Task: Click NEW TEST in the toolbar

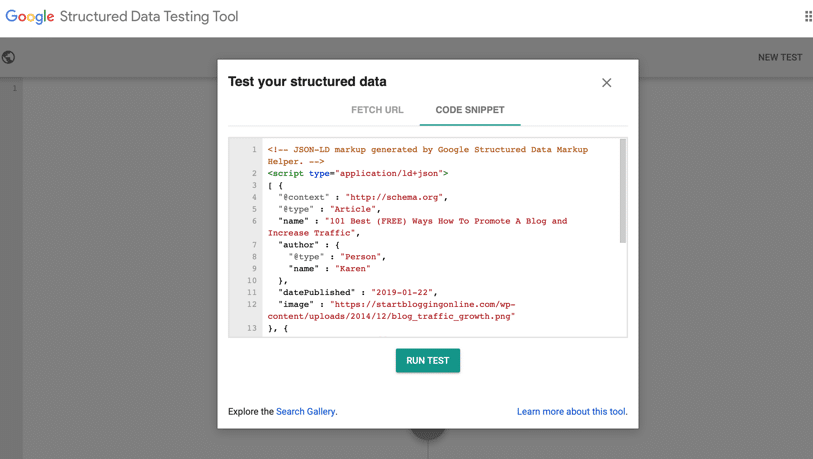Action: tap(780, 57)
